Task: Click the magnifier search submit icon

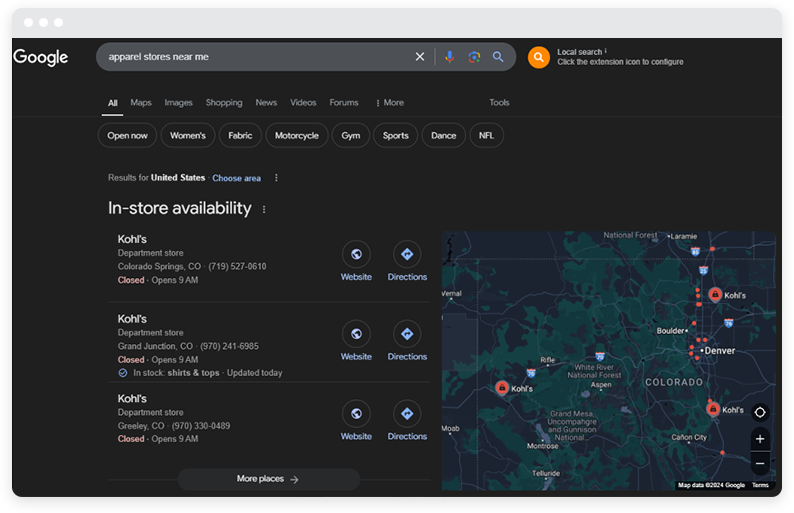Action: tap(498, 57)
